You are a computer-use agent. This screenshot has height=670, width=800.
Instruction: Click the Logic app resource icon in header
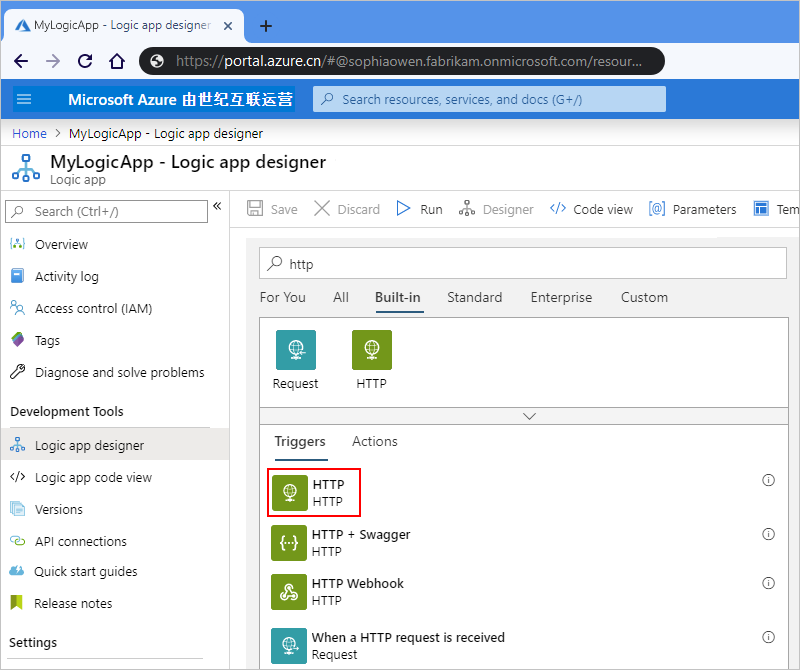[x=26, y=168]
